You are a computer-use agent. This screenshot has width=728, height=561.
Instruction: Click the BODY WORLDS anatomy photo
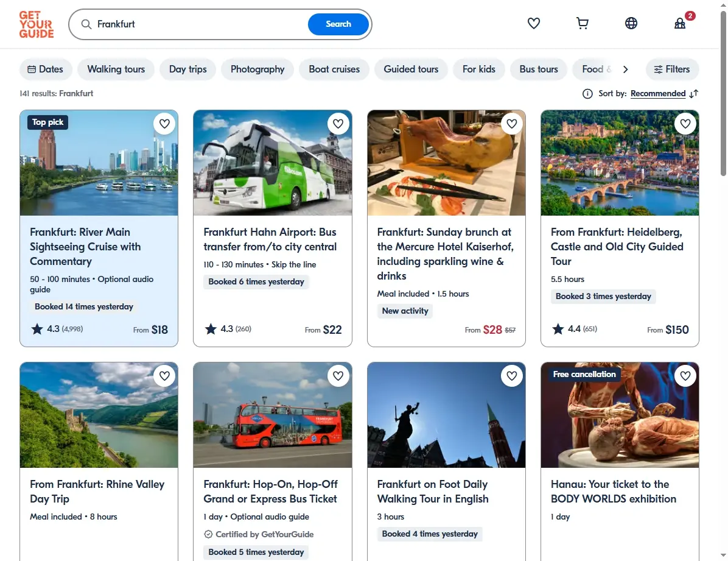(620, 415)
